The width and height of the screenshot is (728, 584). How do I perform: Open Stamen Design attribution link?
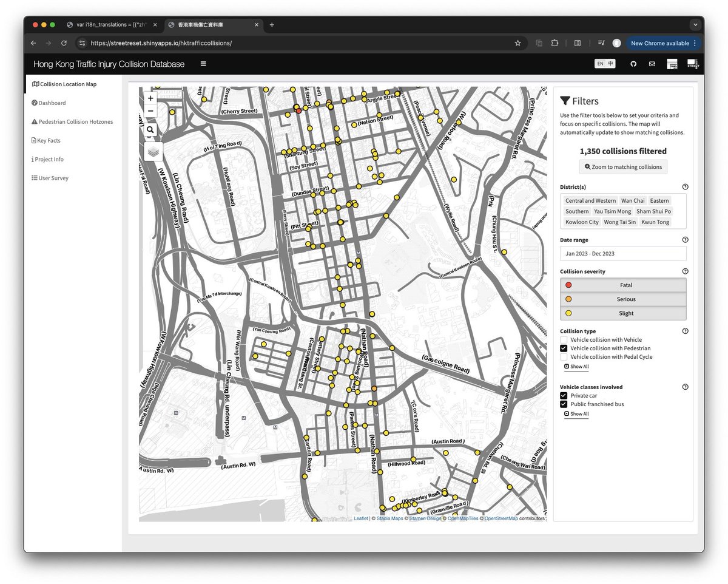tap(425, 518)
